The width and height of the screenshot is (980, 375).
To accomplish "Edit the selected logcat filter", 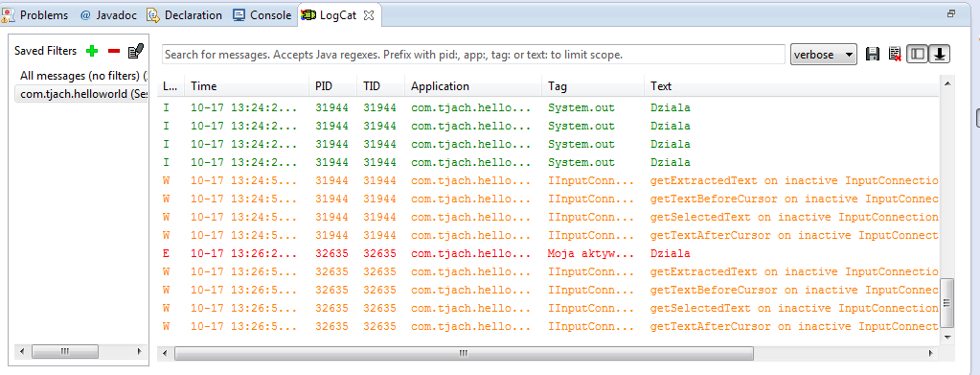I will coord(136,51).
